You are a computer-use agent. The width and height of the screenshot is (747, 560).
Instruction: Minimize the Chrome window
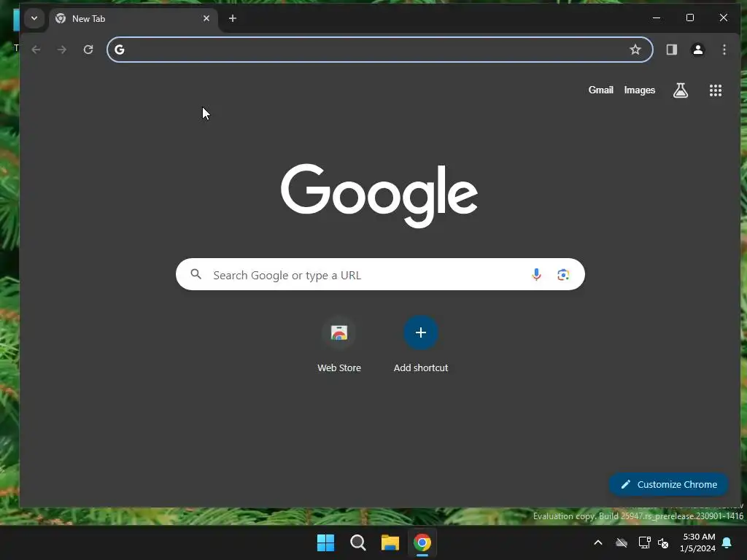pos(657,18)
